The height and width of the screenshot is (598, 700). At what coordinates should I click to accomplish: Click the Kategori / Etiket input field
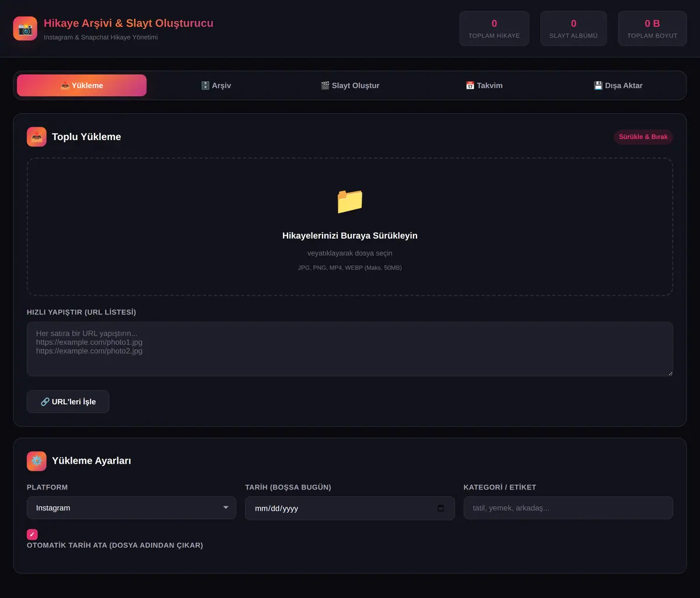tap(568, 508)
